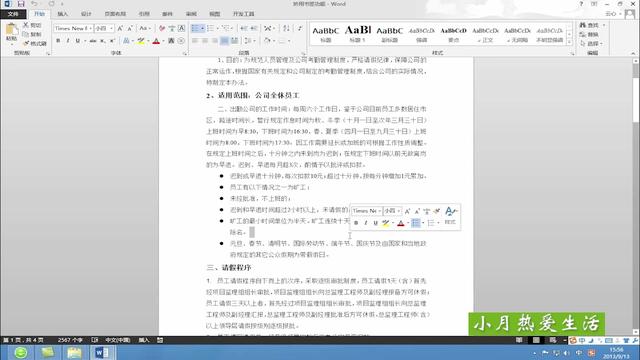Click the Bullets list button in the ribbon

pyautogui.click(x=195, y=29)
